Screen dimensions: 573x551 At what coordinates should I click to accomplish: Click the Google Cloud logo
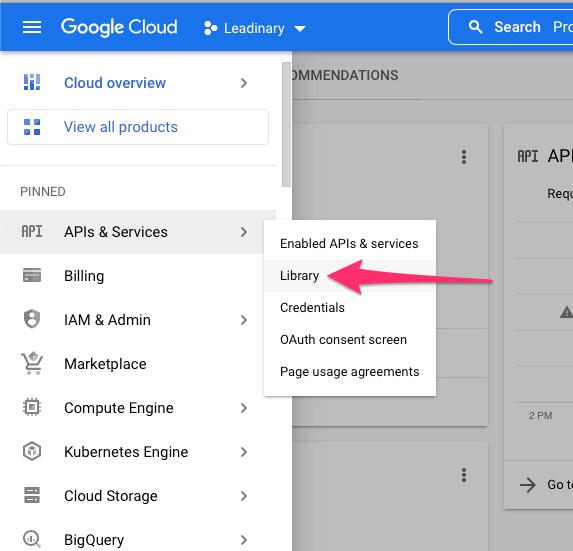click(119, 27)
